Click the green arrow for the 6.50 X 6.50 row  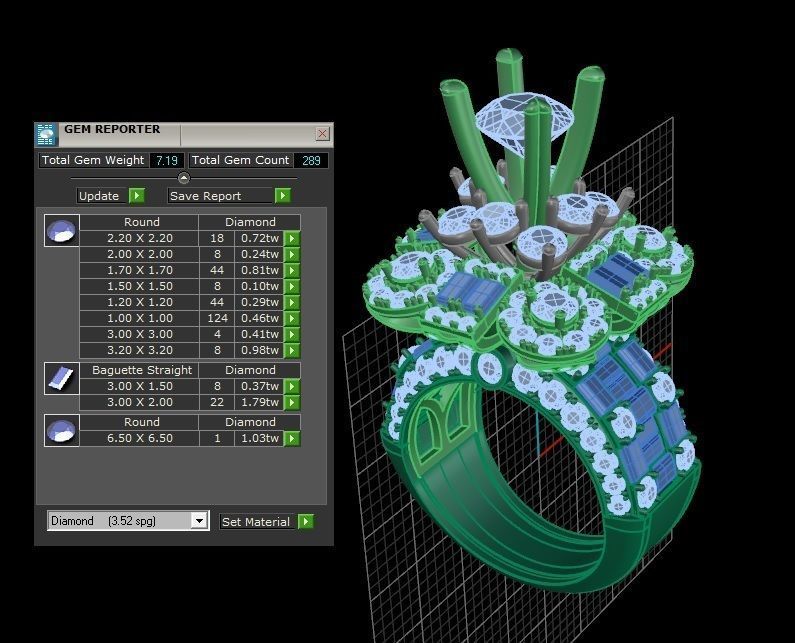(292, 439)
